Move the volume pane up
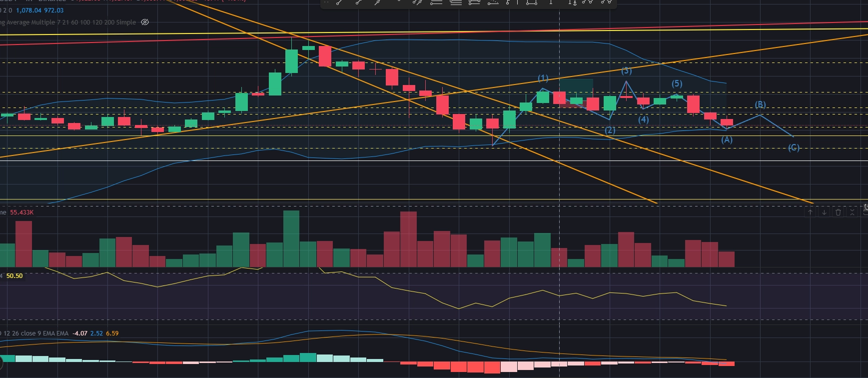Image resolution: width=868 pixels, height=378 pixels. coord(810,212)
